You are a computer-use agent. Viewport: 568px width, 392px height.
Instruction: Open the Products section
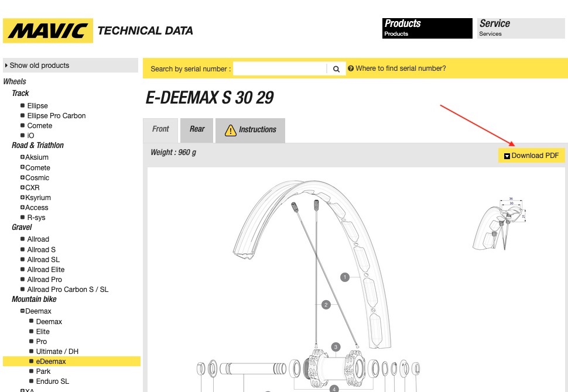coord(427,28)
